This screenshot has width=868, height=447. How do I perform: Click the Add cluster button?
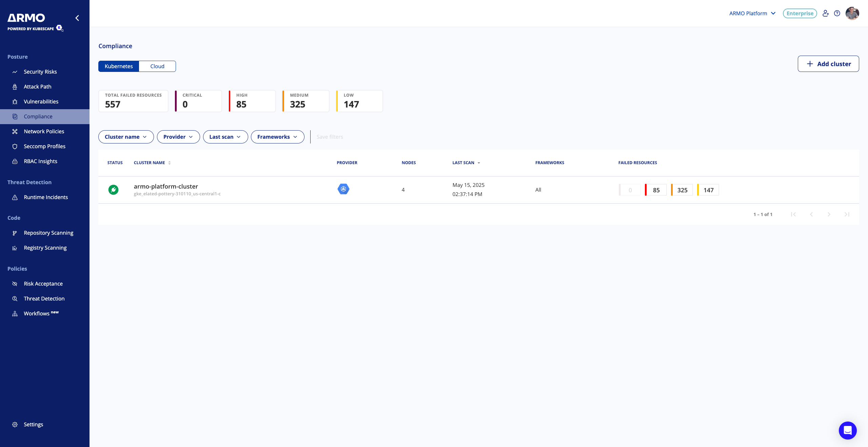pos(828,64)
